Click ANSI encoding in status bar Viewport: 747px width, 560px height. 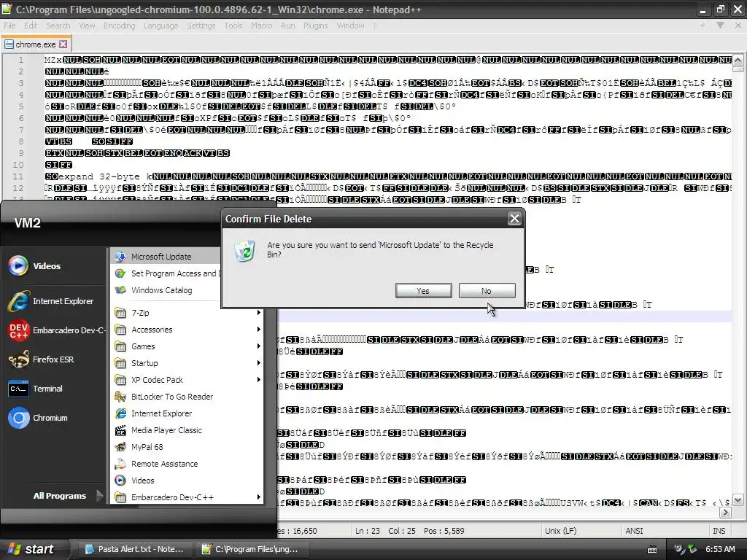634,531
